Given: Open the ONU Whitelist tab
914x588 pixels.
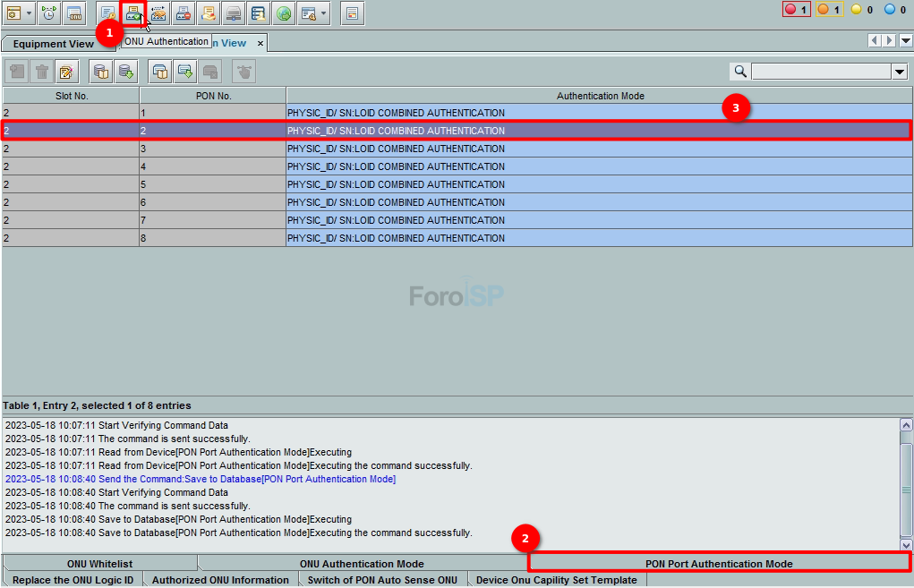Looking at the screenshot, I should (x=99, y=564).
